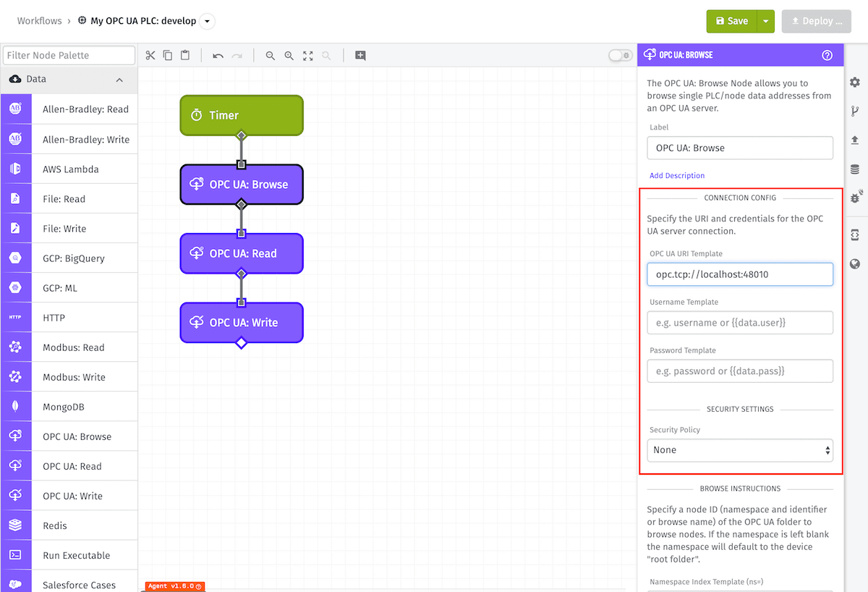This screenshot has width=868, height=592.
Task: Select the OPC UA: Read canvas node
Action: click(242, 253)
